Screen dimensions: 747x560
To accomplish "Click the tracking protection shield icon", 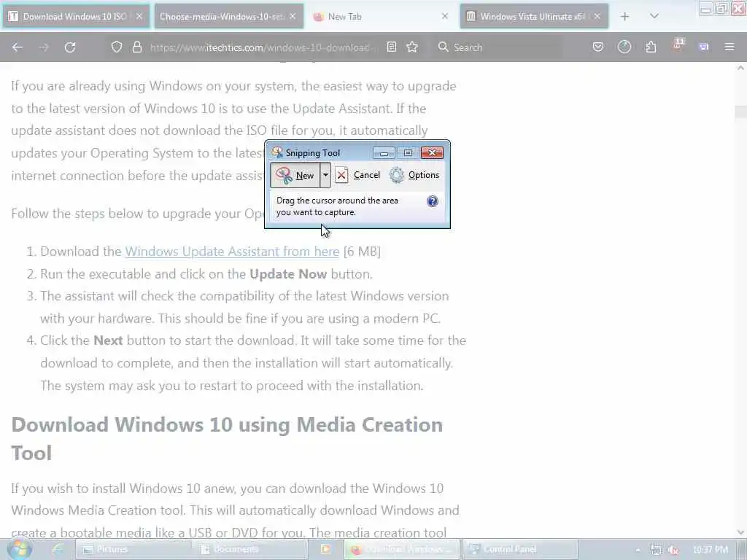I will (x=117, y=47).
